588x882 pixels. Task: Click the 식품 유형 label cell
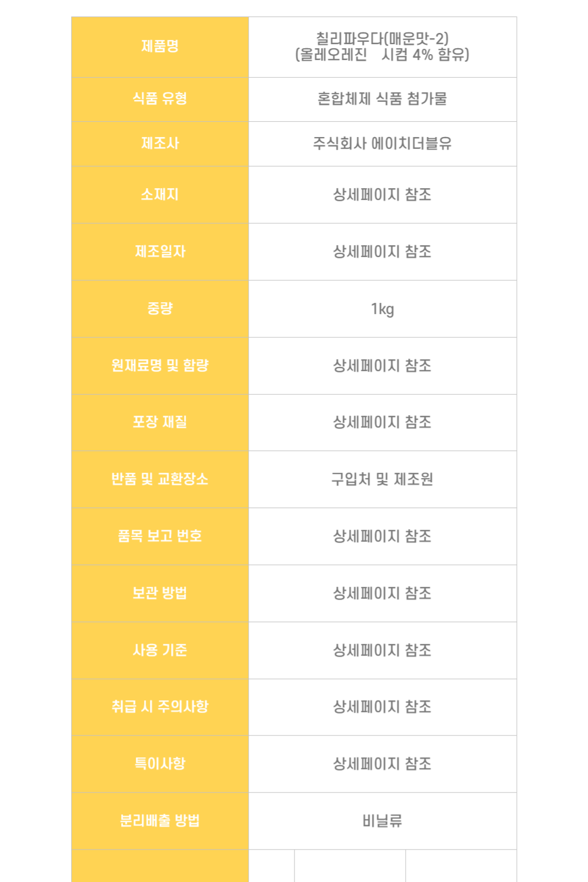click(x=160, y=98)
